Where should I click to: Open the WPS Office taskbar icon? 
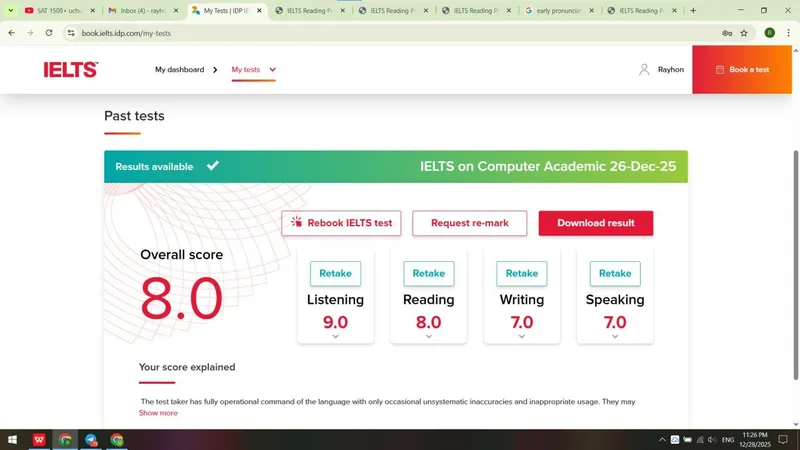pyautogui.click(x=39, y=439)
